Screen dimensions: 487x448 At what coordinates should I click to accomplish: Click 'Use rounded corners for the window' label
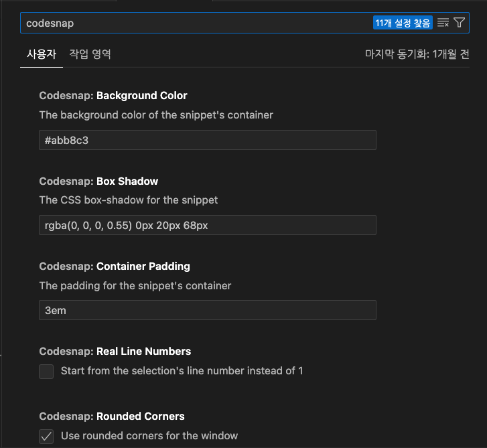pos(149,436)
